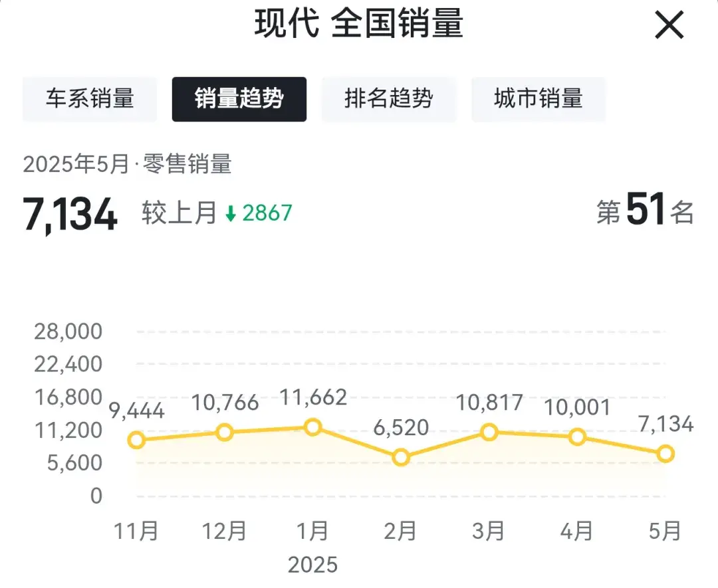Close the 现代 全国销量 panel

[669, 26]
